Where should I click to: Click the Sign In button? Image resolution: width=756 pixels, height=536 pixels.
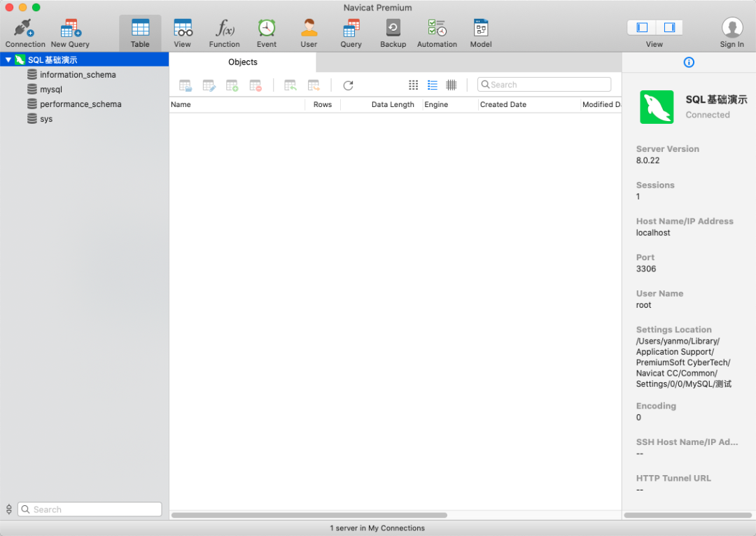[732, 31]
